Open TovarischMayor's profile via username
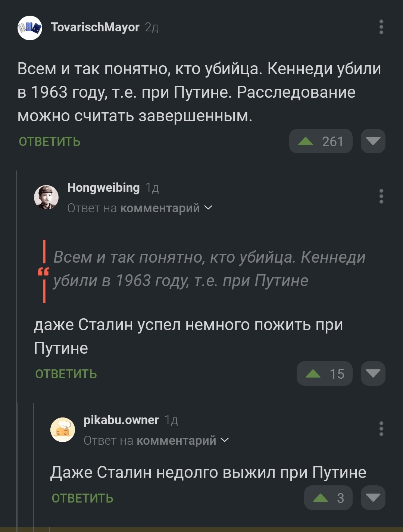 95,27
